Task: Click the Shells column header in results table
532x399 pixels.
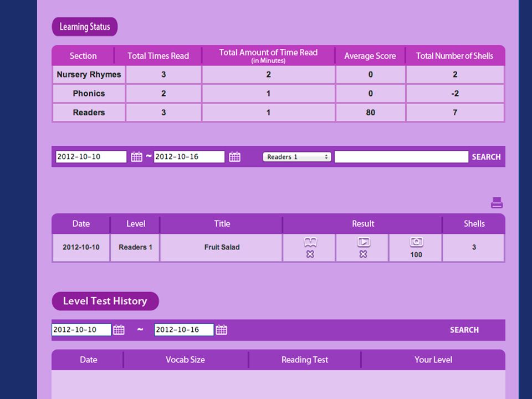Action: click(x=474, y=224)
